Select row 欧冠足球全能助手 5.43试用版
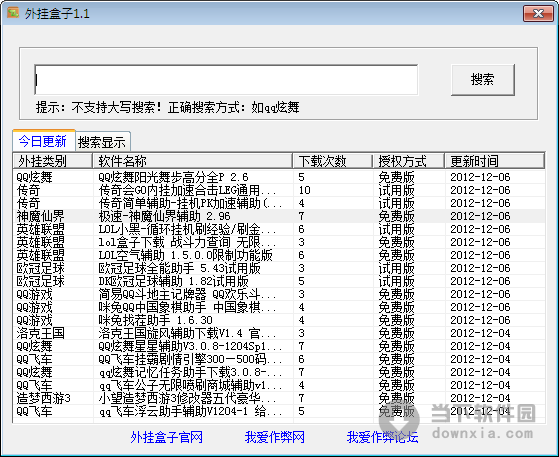Viewport: 559px width, 457px height. [x=280, y=268]
